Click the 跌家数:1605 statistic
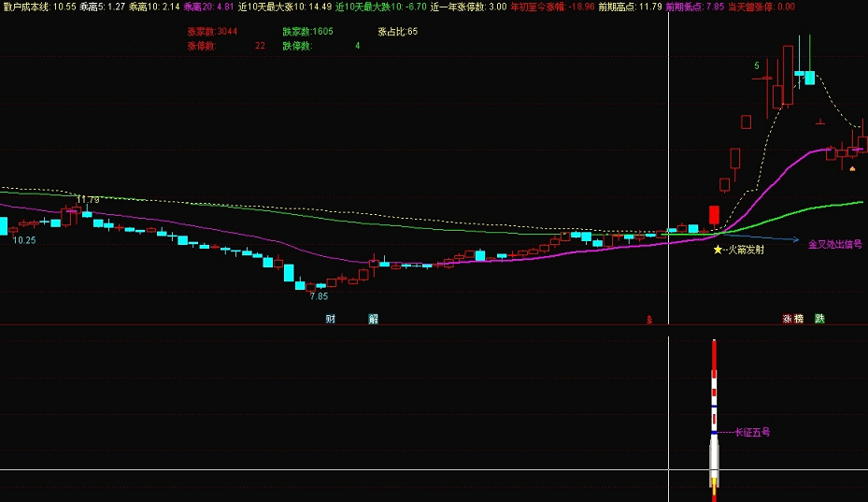This screenshot has width=868, height=502. [307, 32]
